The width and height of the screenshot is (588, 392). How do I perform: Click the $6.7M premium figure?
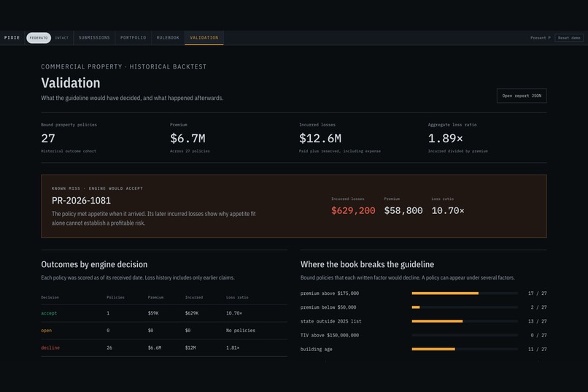point(187,139)
